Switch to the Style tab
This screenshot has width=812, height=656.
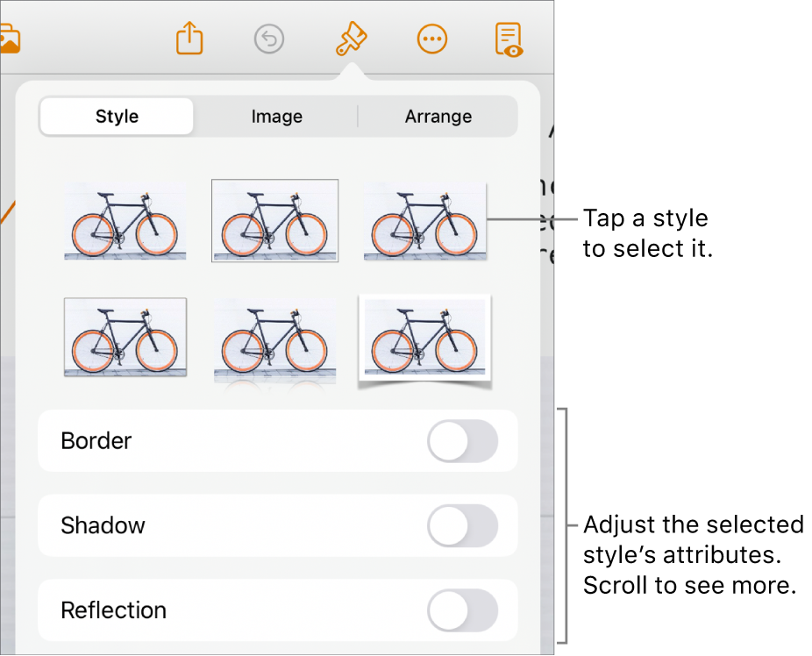point(117,117)
